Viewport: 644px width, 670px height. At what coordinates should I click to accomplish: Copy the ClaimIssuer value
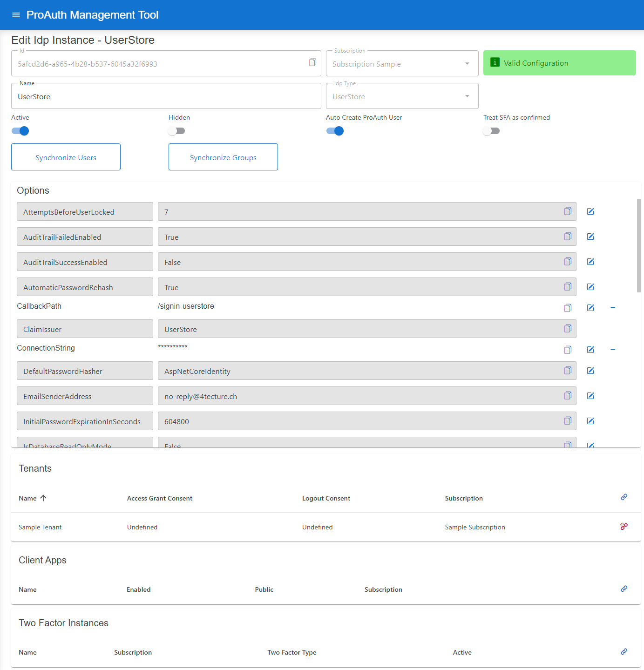pyautogui.click(x=568, y=329)
